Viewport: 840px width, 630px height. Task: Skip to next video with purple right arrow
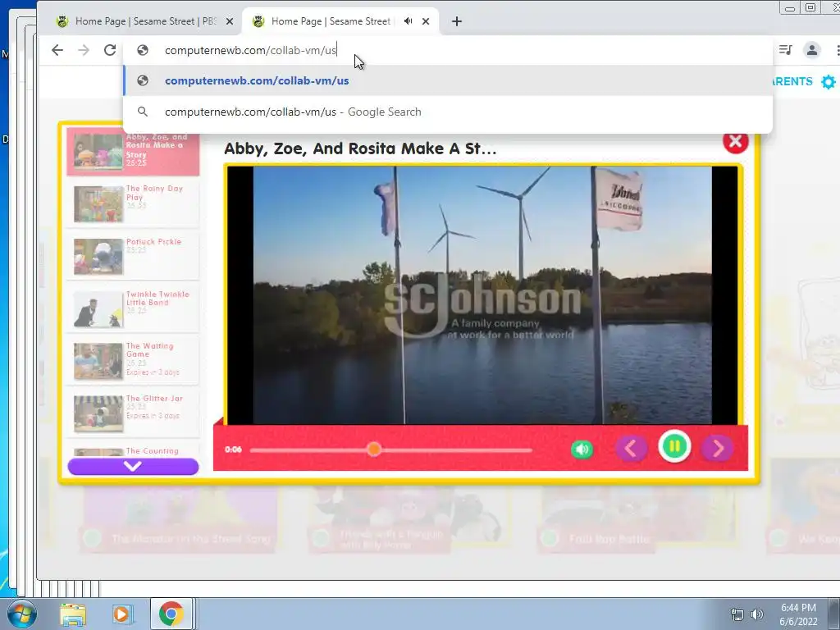coord(718,449)
